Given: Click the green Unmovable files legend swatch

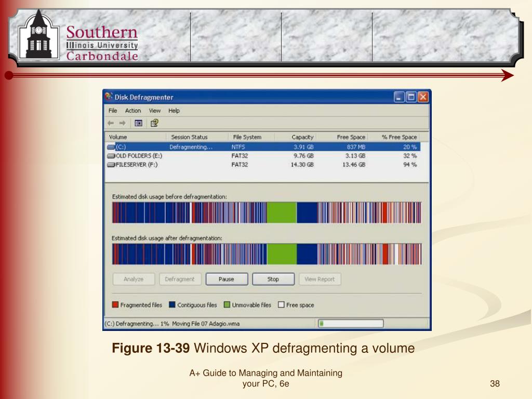Looking at the screenshot, I should pos(227,304).
